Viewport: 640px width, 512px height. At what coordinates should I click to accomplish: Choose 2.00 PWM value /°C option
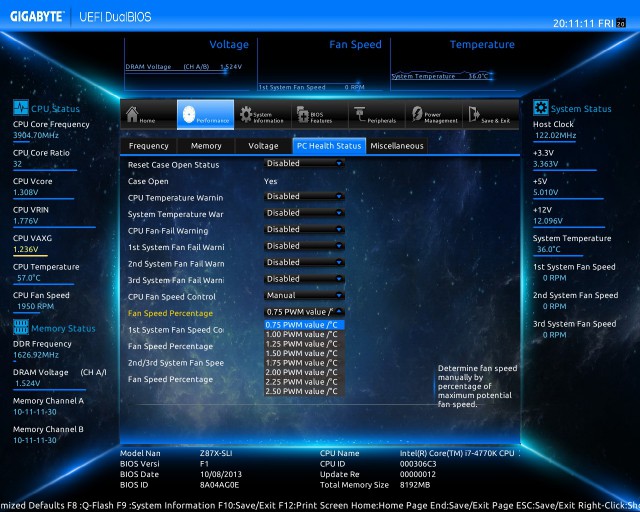pos(304,372)
